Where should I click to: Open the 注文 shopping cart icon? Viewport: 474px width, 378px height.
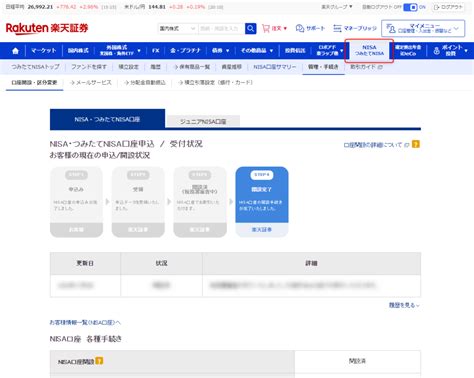click(266, 28)
